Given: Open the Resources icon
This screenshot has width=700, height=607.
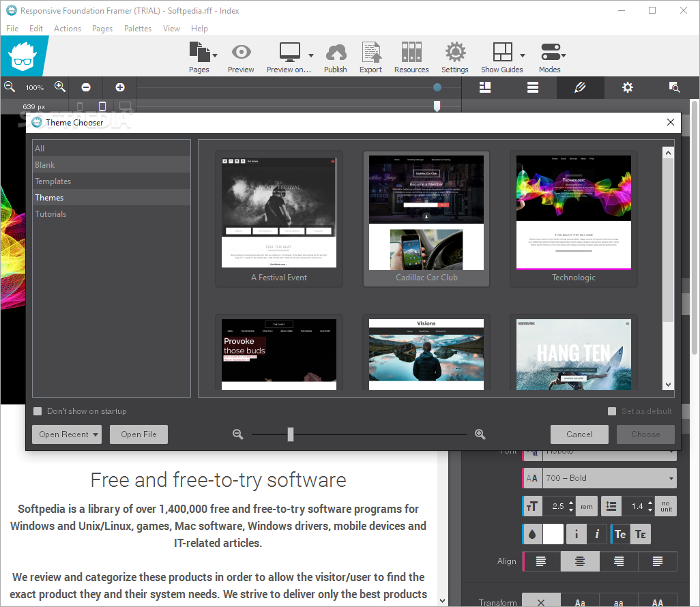Looking at the screenshot, I should point(411,53).
